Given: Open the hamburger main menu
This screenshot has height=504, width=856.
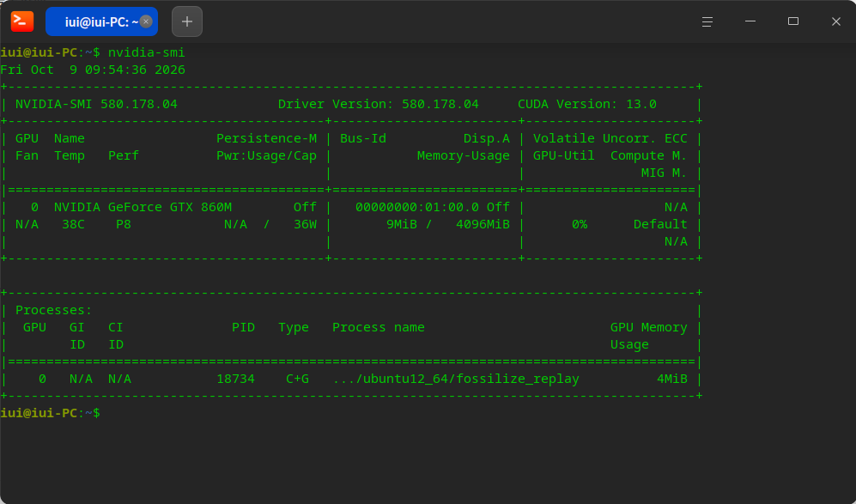Looking at the screenshot, I should pyautogui.click(x=707, y=21).
